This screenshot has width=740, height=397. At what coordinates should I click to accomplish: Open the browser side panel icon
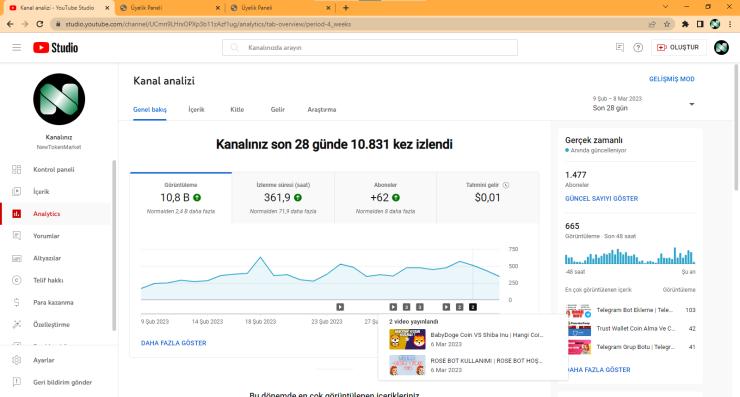tap(700, 24)
